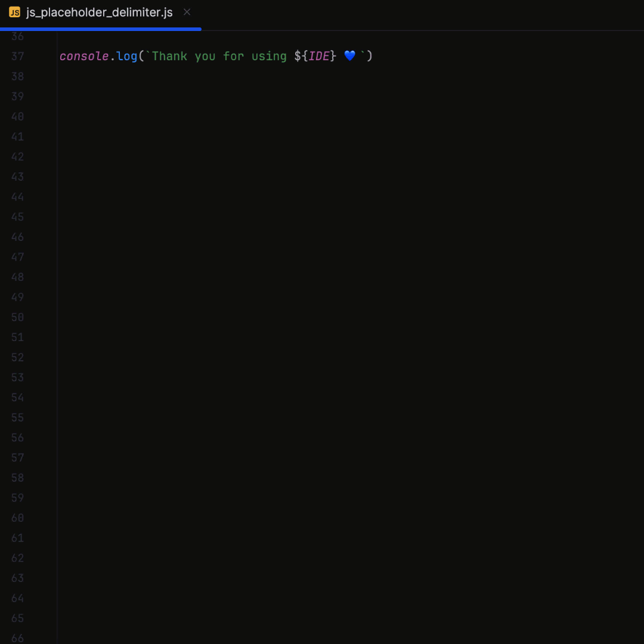This screenshot has height=644, width=644.
Task: Click the word Thank inside the string
Action: click(169, 55)
